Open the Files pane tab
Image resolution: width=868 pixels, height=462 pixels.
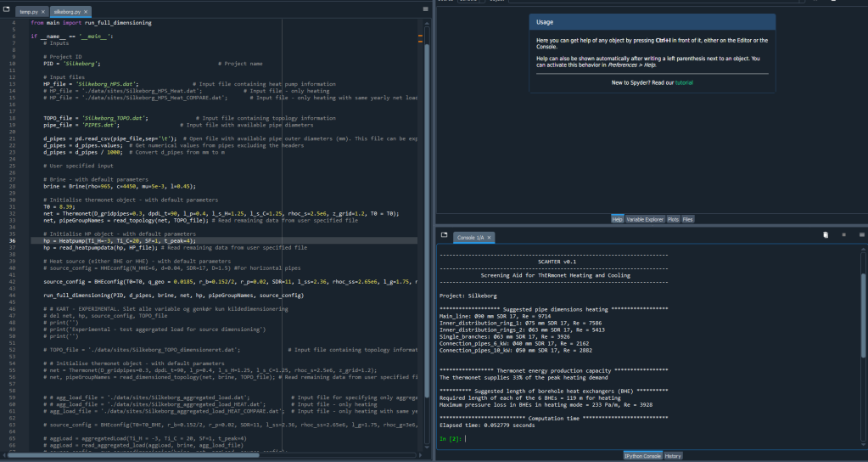tap(687, 219)
